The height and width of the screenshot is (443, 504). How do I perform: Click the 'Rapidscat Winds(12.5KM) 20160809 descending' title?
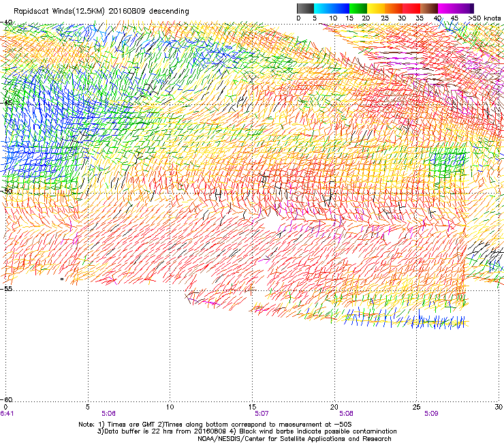pyautogui.click(x=101, y=12)
